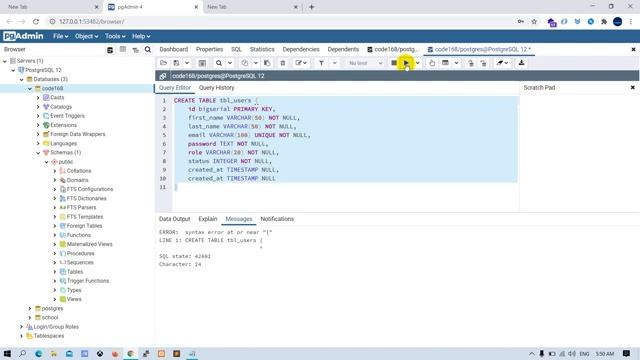This screenshot has width=640, height=360.
Task: Download results as CSV
Action: point(521,63)
